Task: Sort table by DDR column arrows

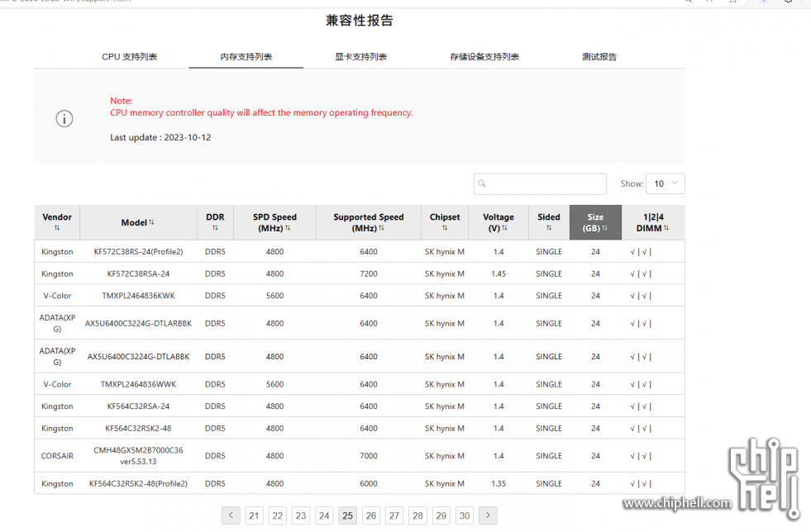Action: (215, 228)
